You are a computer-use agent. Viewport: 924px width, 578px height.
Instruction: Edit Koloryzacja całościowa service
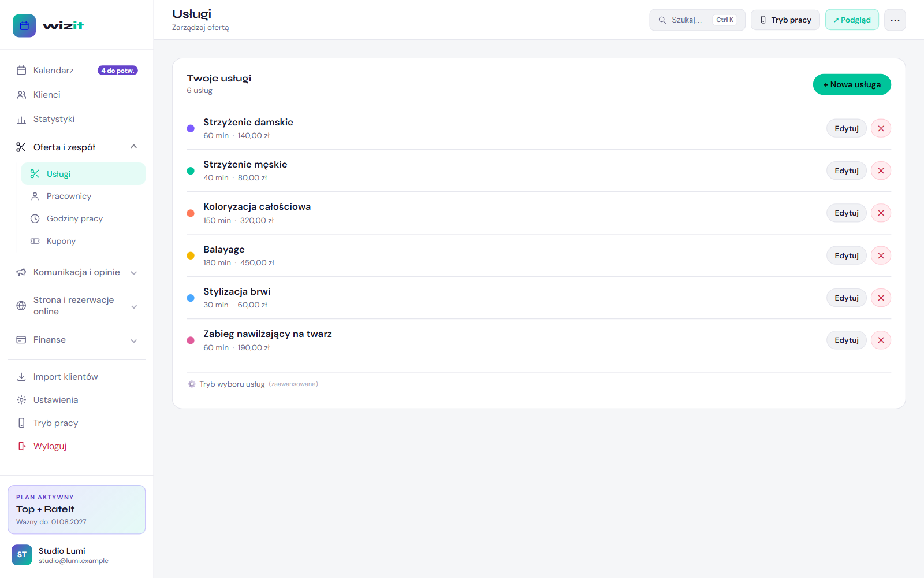point(847,213)
